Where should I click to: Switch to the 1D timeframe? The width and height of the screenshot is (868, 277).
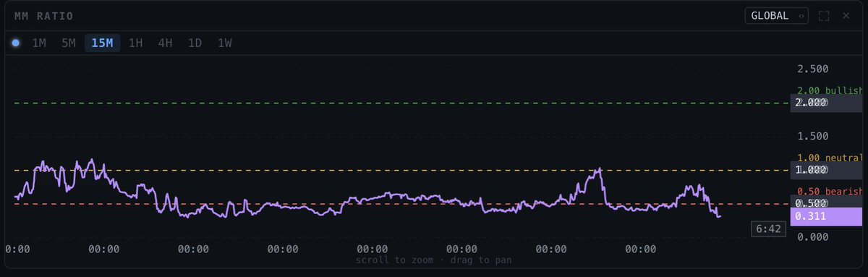click(x=195, y=43)
